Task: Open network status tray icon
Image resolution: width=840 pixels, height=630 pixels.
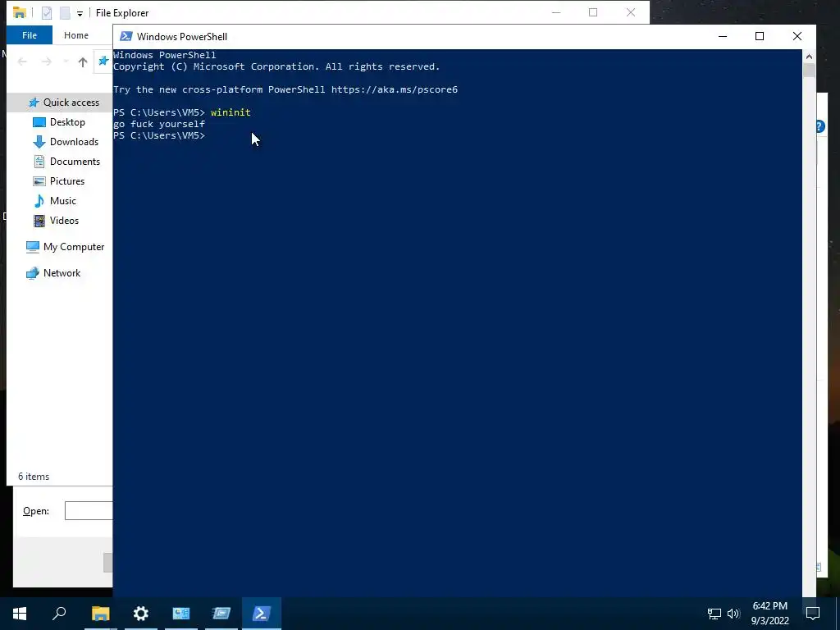Action: pos(714,614)
